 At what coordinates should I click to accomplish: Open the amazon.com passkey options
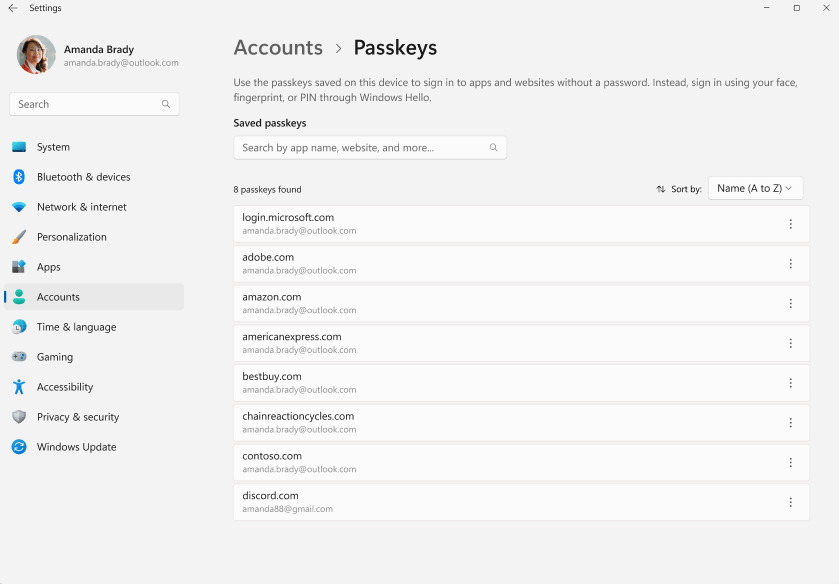coord(790,303)
